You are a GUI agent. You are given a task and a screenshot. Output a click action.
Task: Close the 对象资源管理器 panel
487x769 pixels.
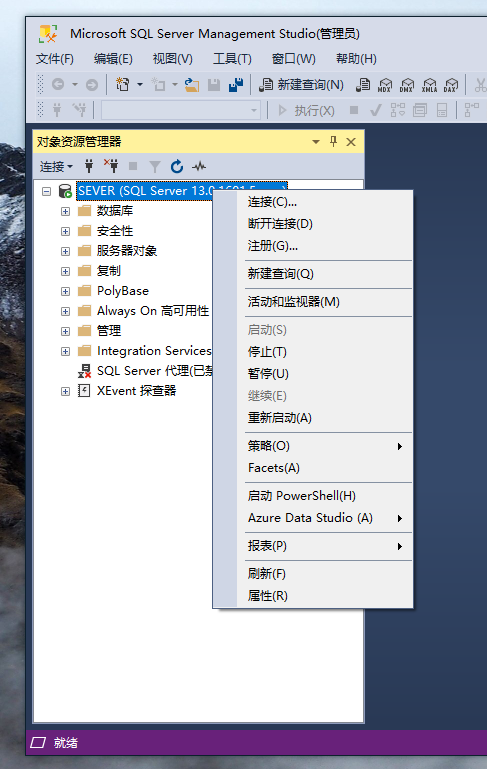pyautogui.click(x=351, y=142)
